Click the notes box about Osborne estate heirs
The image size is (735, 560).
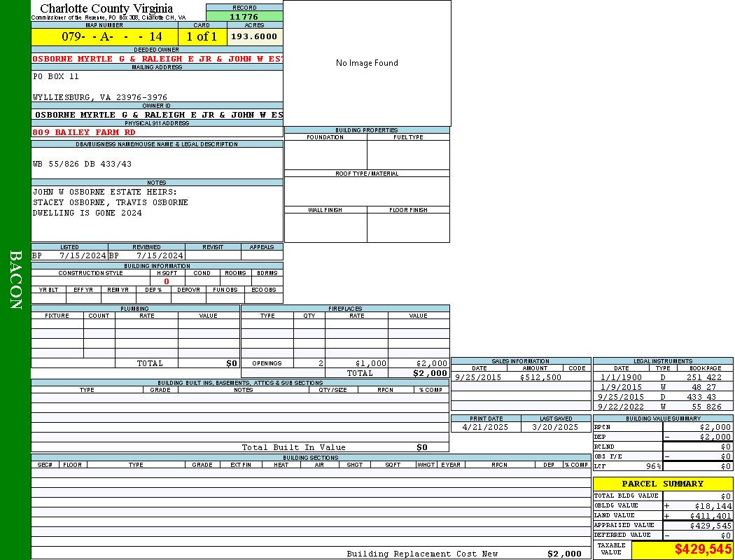[x=157, y=213]
